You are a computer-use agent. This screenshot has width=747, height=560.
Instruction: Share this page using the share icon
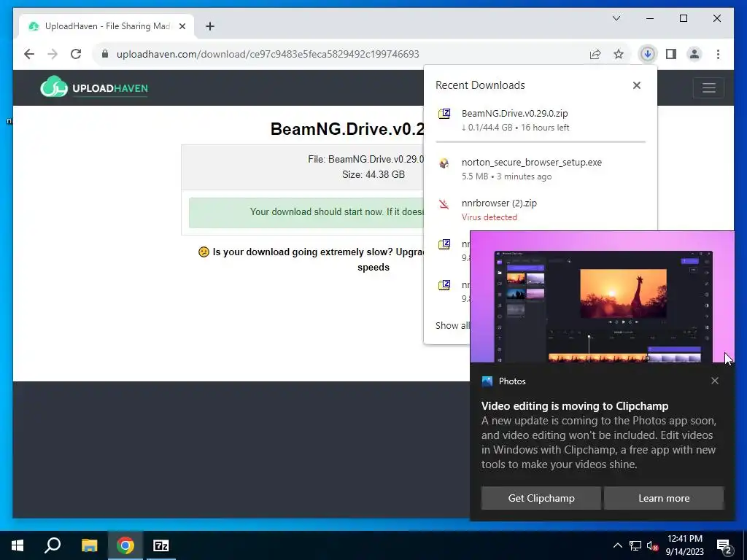point(595,54)
